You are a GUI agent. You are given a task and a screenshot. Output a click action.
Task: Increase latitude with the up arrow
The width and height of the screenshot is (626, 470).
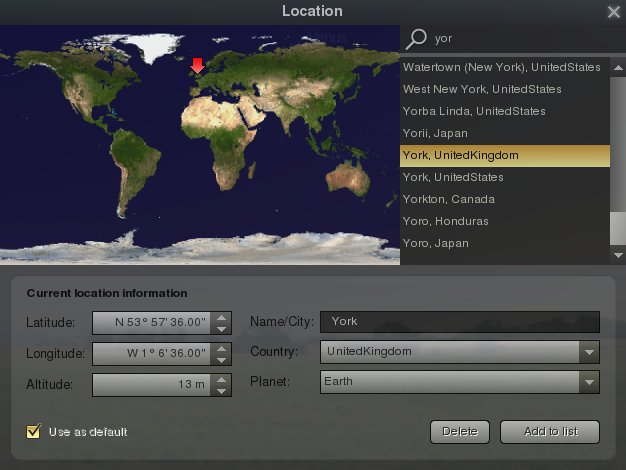(222, 317)
